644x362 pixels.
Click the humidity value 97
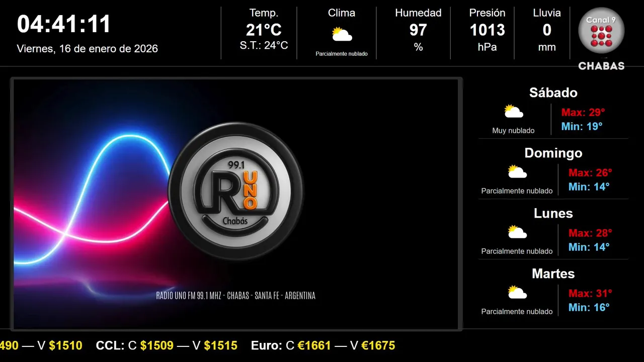(418, 30)
